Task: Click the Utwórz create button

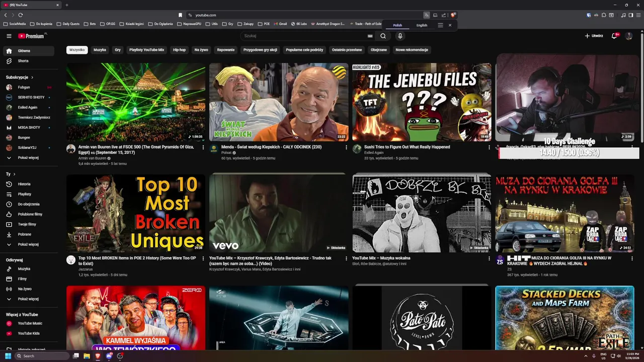Action: coord(594,36)
